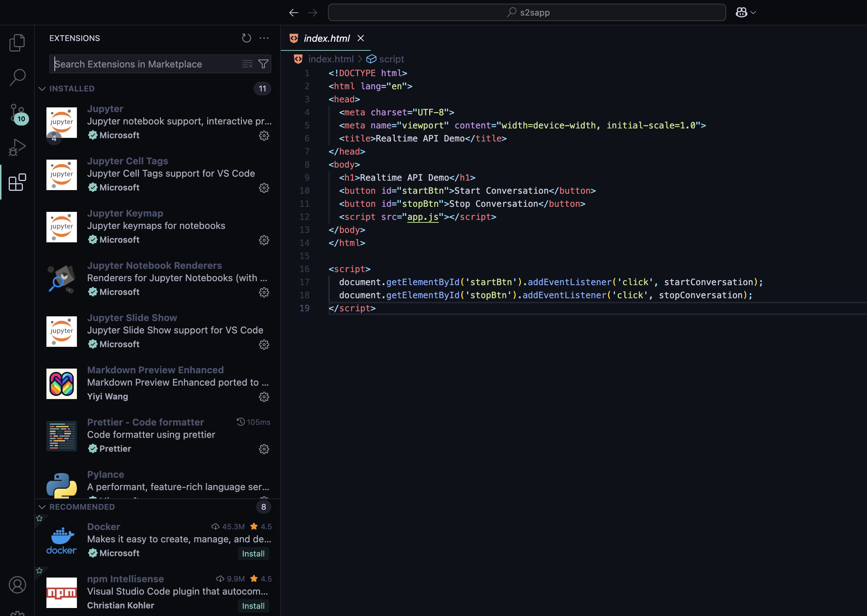Viewport: 867px width, 616px height.
Task: Open Extensions panel more actions menu
Action: point(264,38)
